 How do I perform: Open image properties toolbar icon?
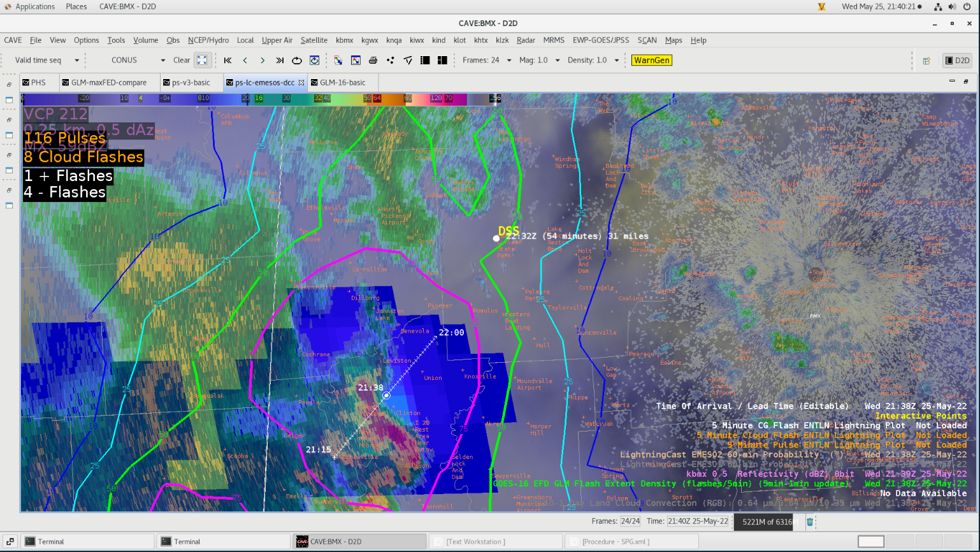[356, 60]
